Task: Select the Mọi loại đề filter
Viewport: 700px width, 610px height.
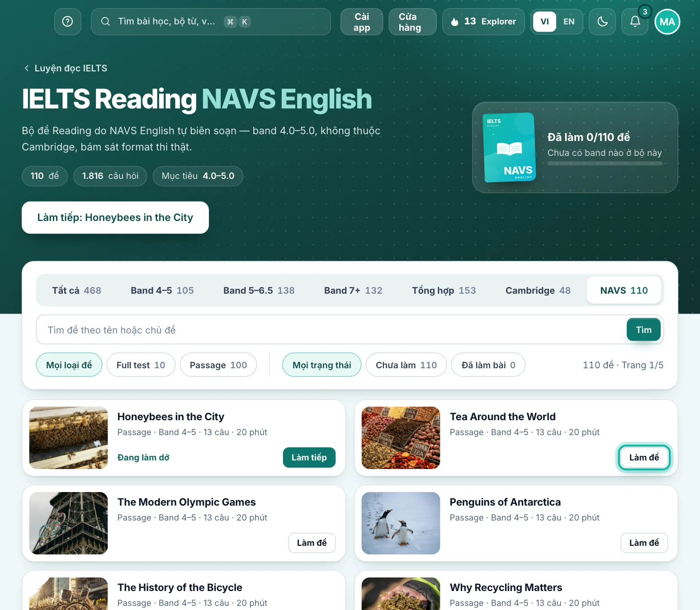Action: (x=69, y=365)
